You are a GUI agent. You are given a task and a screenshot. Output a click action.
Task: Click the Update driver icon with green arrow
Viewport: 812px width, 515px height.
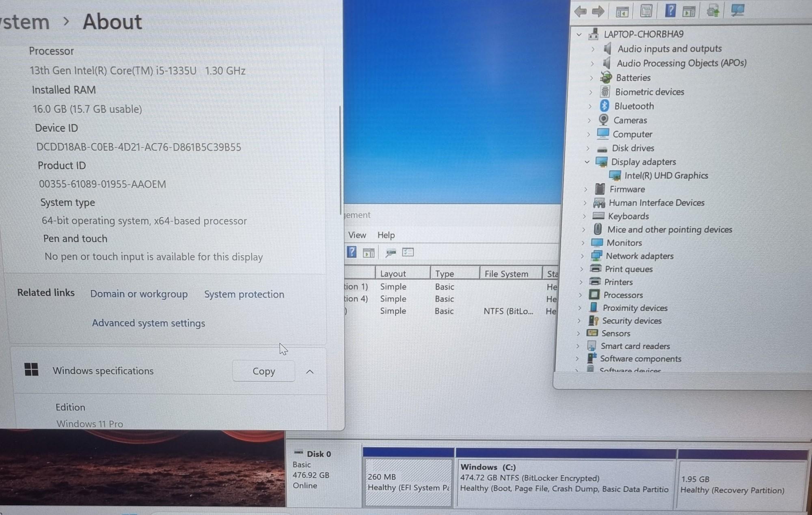713,10
